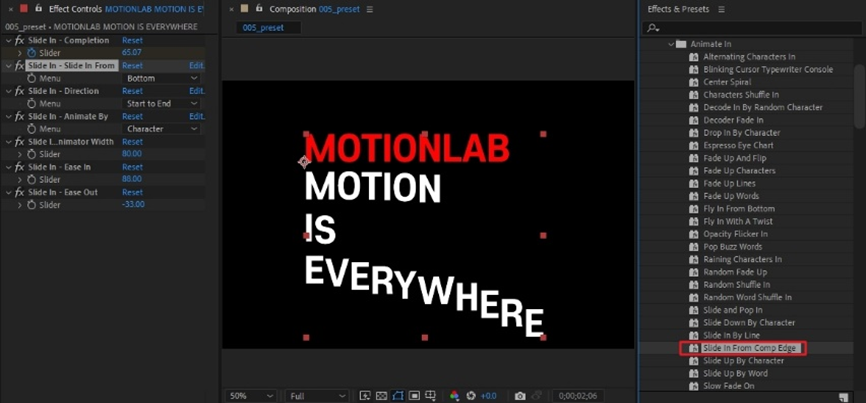
Task: Click the Raining Characters In preset icon
Action: [x=694, y=259]
